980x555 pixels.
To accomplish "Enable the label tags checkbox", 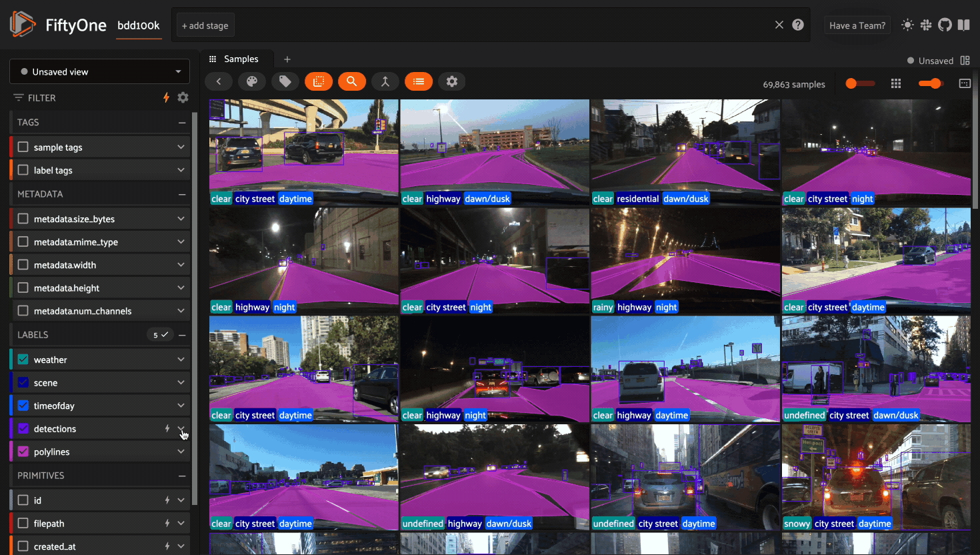I will (23, 170).
